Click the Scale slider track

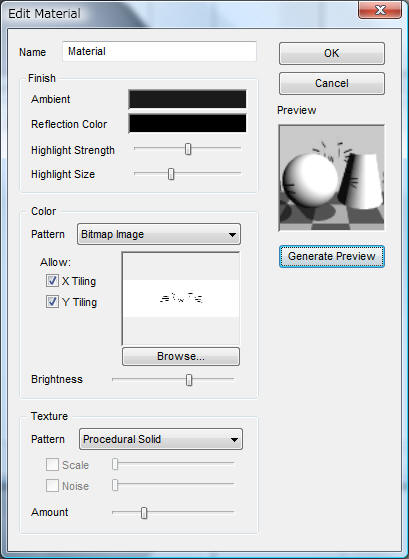coord(173,463)
